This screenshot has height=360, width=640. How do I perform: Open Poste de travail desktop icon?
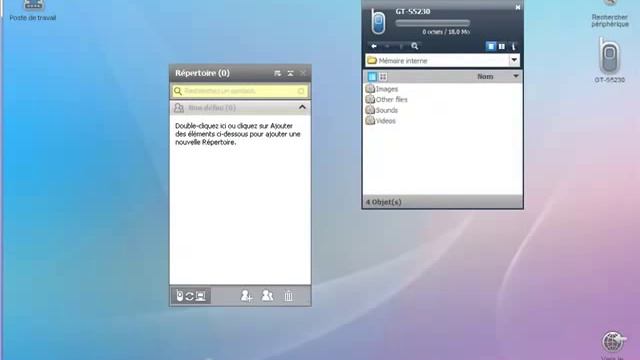click(x=33, y=11)
